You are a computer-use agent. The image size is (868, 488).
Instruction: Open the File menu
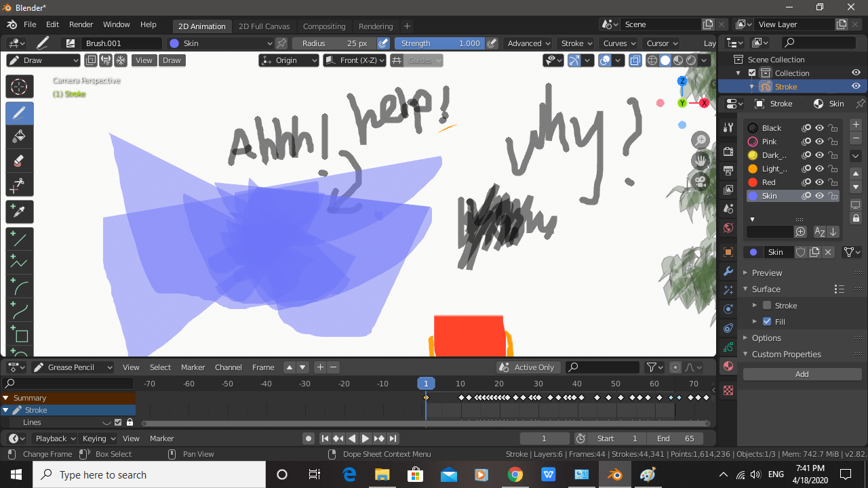coord(30,24)
